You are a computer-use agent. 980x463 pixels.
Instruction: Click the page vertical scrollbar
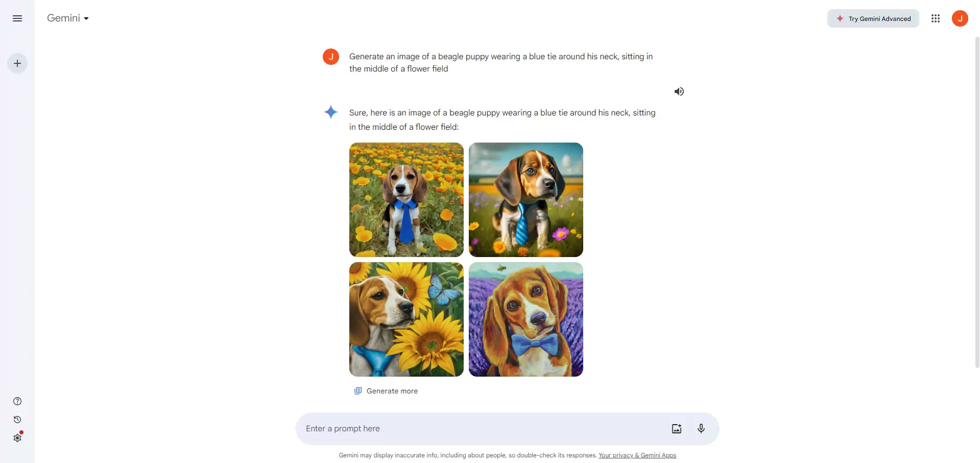click(977, 202)
